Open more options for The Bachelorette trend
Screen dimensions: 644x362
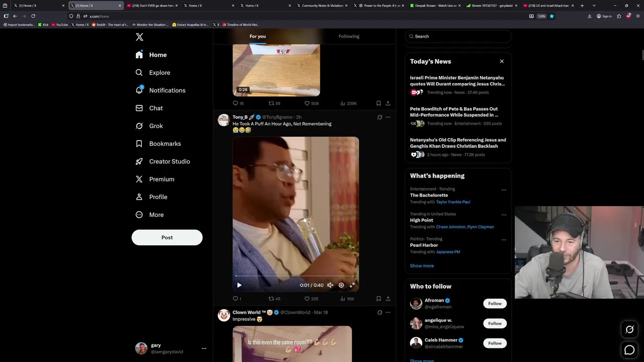pyautogui.click(x=504, y=190)
